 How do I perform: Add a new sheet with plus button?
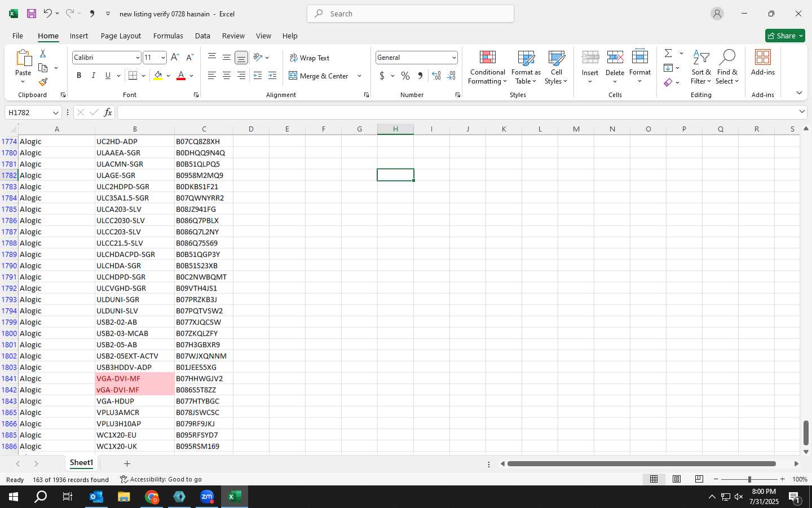[127, 463]
